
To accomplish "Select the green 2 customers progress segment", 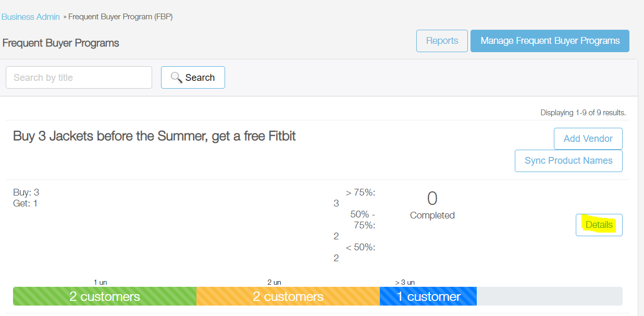I will [x=105, y=296].
